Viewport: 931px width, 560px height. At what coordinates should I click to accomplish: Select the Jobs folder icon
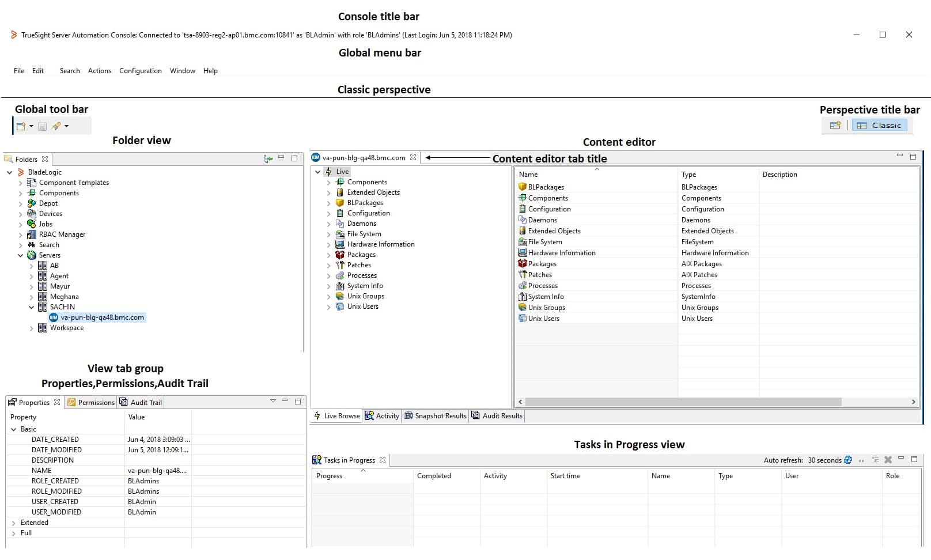click(32, 224)
